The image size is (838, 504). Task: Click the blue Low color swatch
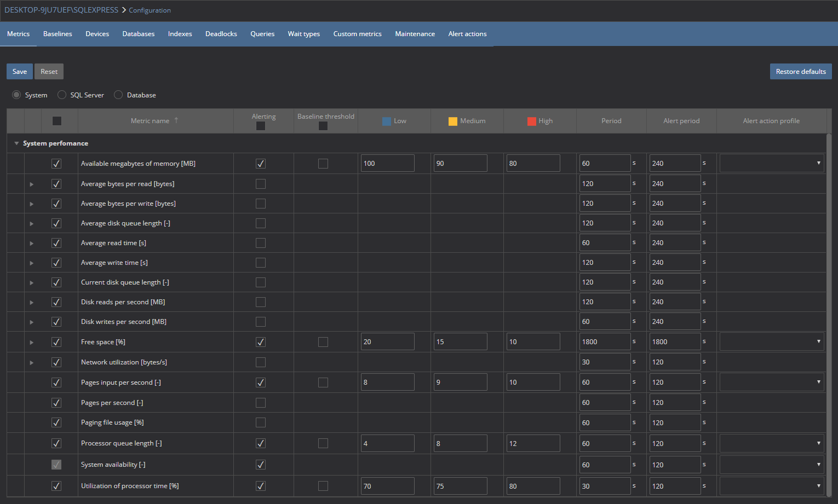pyautogui.click(x=387, y=121)
